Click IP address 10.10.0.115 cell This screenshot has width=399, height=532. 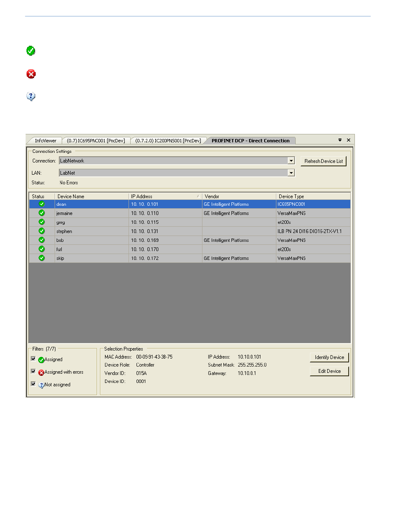tap(165, 223)
